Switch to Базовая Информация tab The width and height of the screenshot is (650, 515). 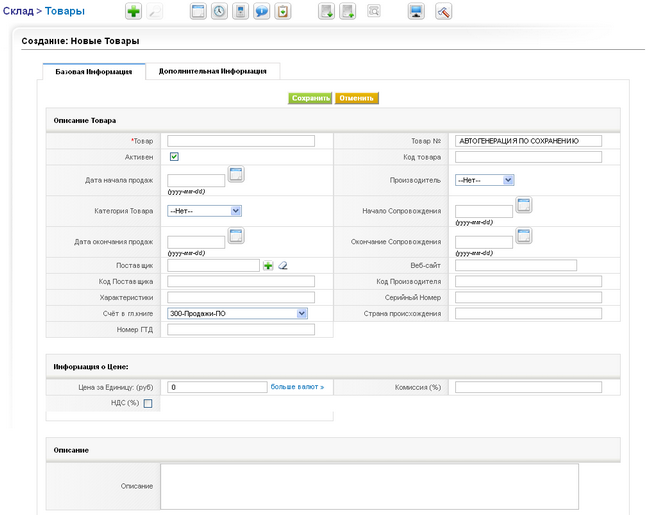(x=94, y=71)
